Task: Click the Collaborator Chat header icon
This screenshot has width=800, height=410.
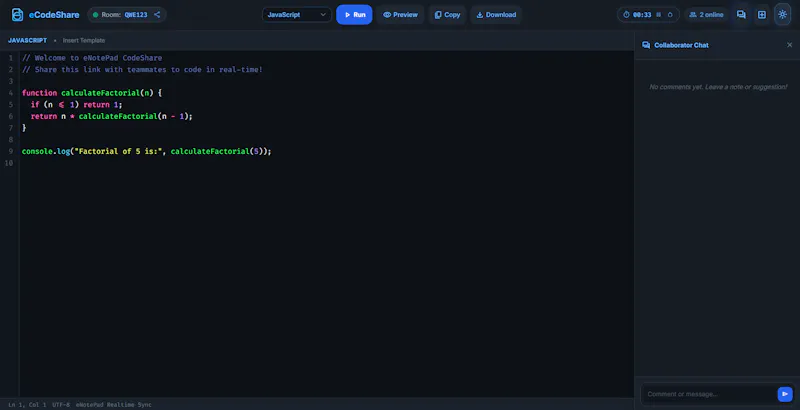Action: point(646,45)
